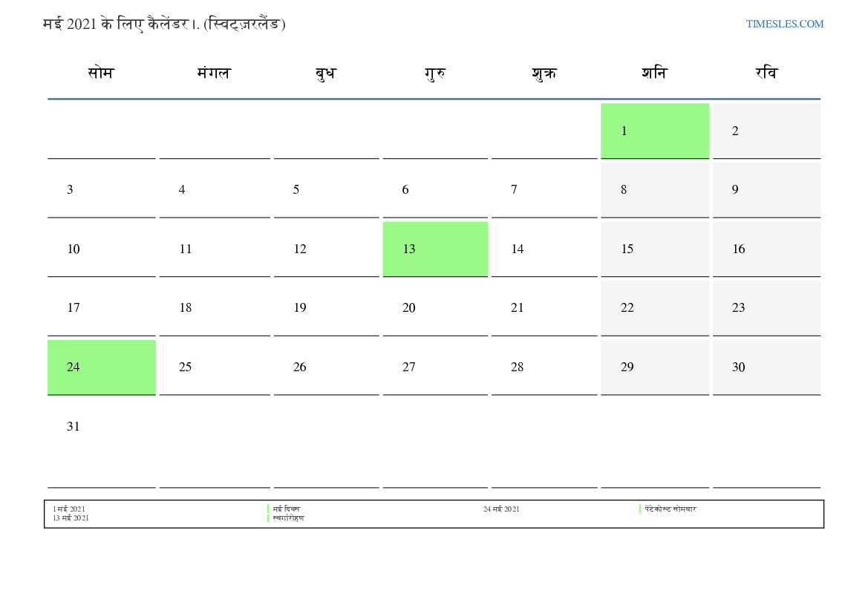Select date 31 in the calendar

pyautogui.click(x=101, y=443)
